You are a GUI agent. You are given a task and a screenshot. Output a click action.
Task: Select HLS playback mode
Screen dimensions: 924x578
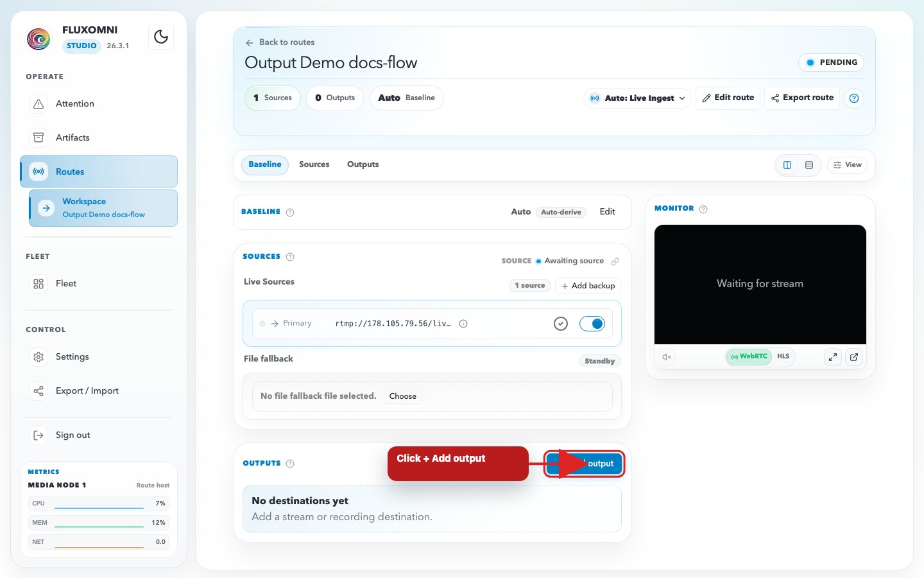click(783, 356)
